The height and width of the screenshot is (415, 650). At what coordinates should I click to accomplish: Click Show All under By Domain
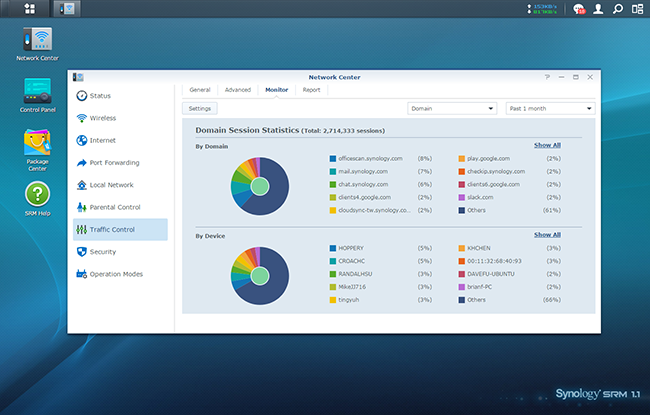point(547,145)
